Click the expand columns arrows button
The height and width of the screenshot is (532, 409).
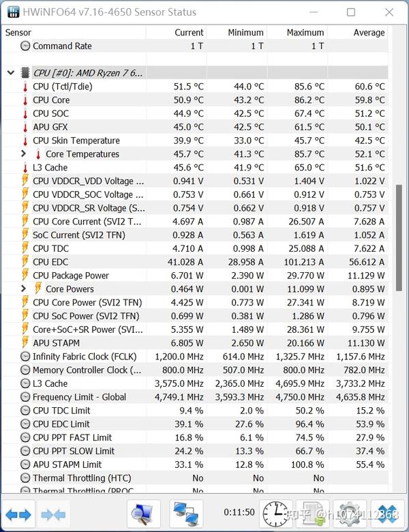[x=20, y=513]
